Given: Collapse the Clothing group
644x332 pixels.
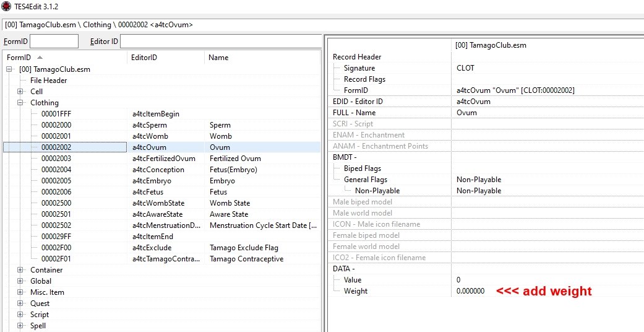Looking at the screenshot, I should click(x=20, y=102).
